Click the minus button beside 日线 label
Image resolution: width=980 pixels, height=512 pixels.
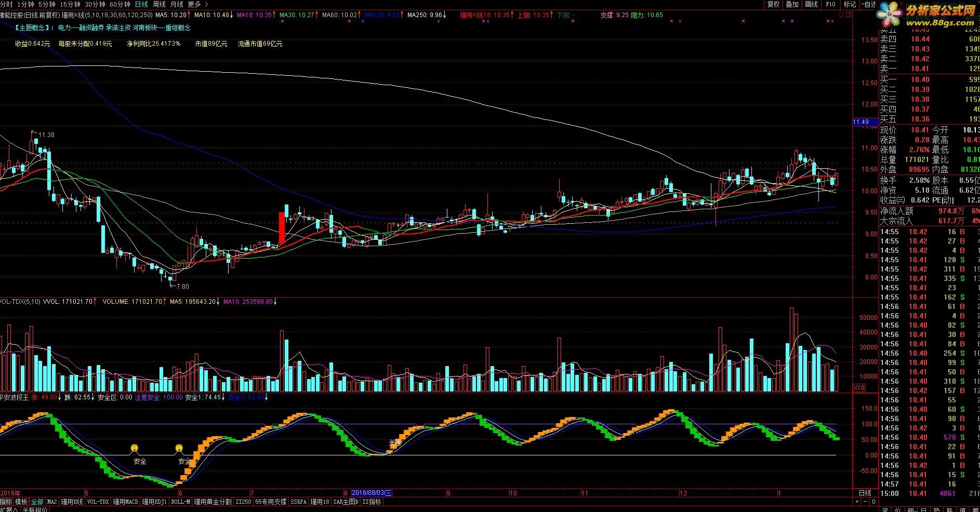point(865,502)
